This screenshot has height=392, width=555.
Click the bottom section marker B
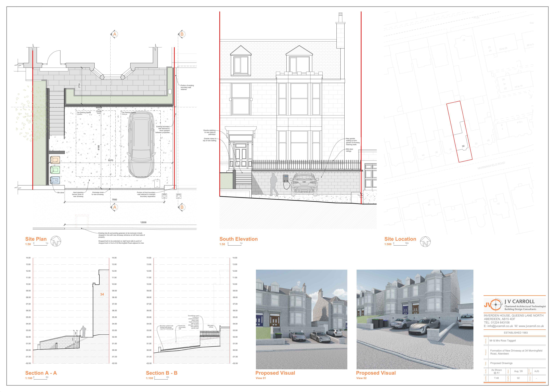pos(182,207)
